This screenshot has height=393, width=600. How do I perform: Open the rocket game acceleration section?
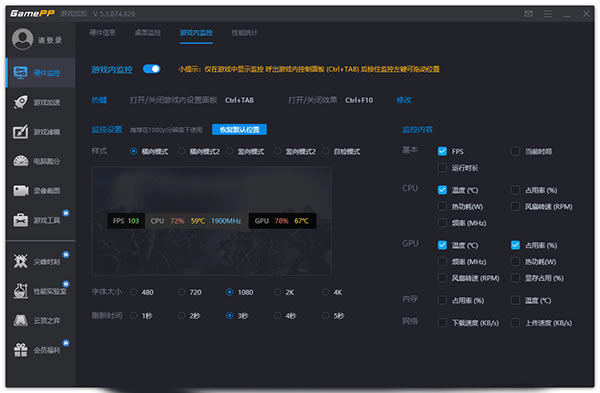[37, 102]
